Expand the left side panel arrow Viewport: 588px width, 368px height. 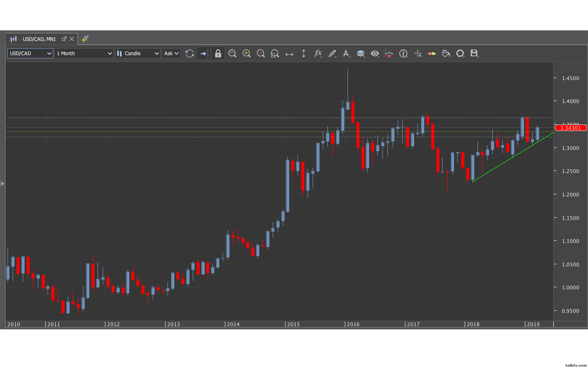(x=3, y=184)
